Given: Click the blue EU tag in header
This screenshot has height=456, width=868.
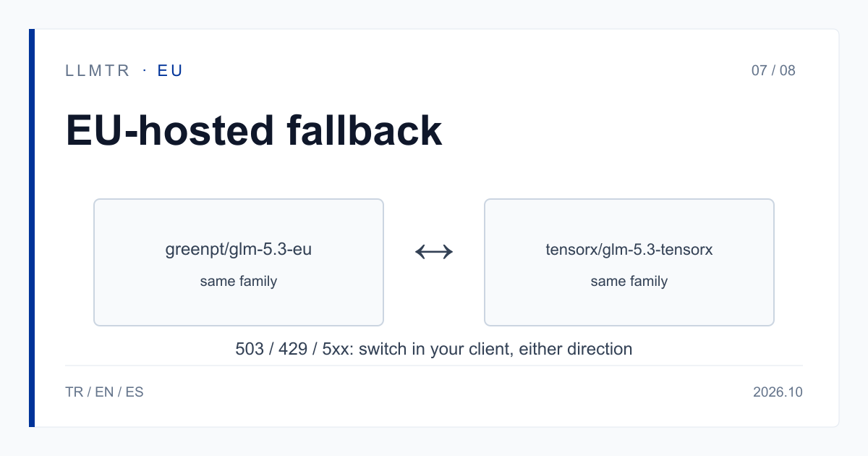Looking at the screenshot, I should pyautogui.click(x=171, y=70).
